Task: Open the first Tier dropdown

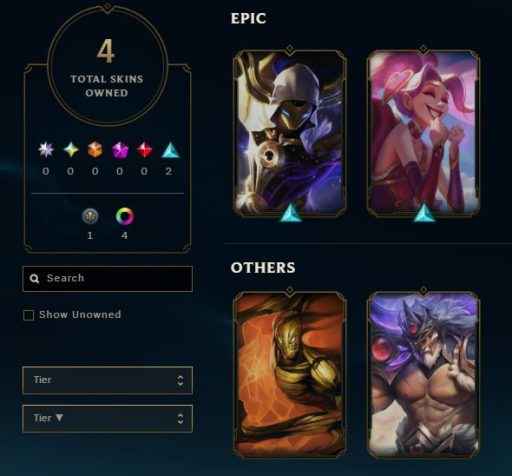Action: (x=107, y=380)
